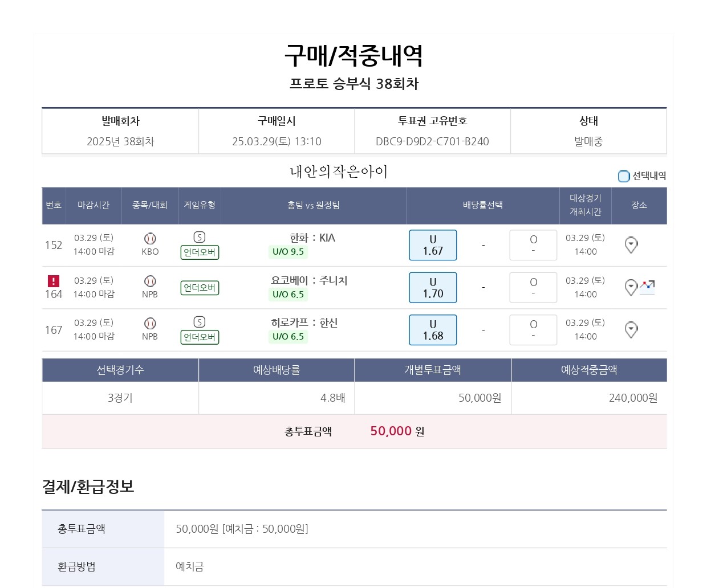Select Under 1.67 for 한화 vs KIA

click(433, 245)
